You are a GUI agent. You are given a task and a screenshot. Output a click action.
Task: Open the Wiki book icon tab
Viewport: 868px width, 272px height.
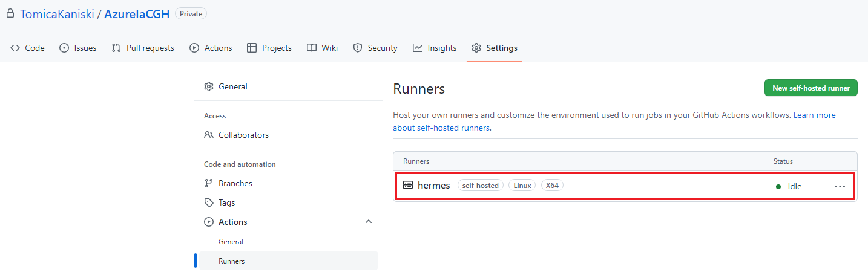[312, 48]
